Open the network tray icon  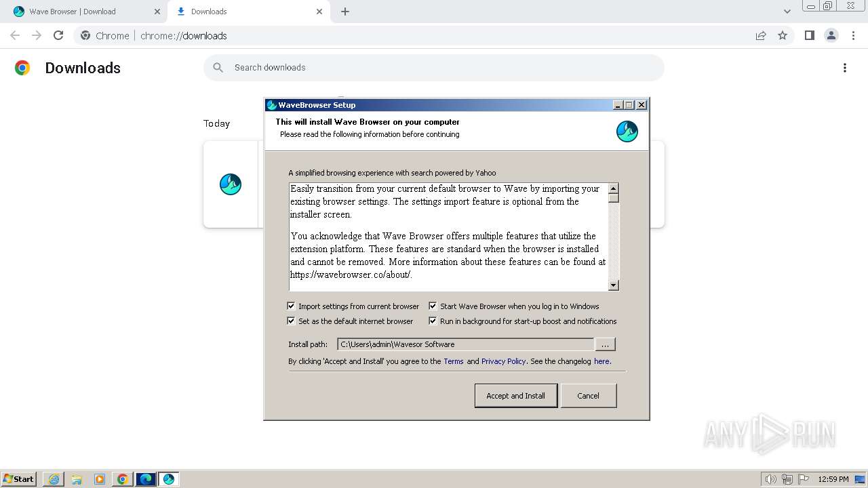pos(787,479)
